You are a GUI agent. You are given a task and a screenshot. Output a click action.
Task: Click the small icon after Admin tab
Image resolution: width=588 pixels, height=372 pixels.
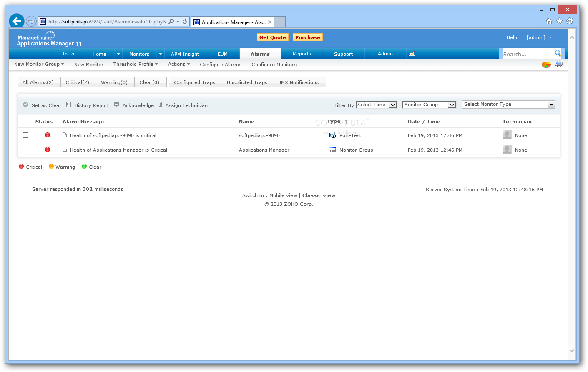click(x=412, y=54)
